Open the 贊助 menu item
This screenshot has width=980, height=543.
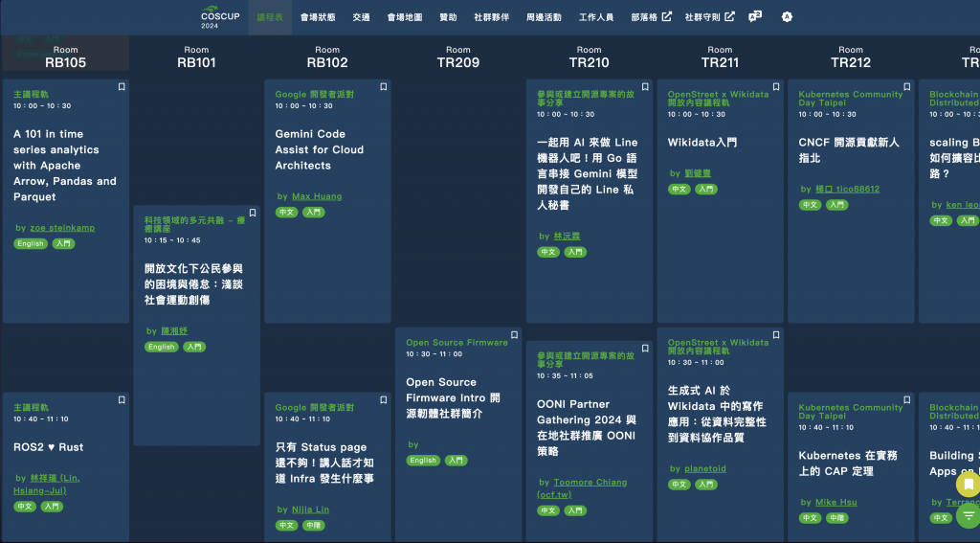click(448, 17)
